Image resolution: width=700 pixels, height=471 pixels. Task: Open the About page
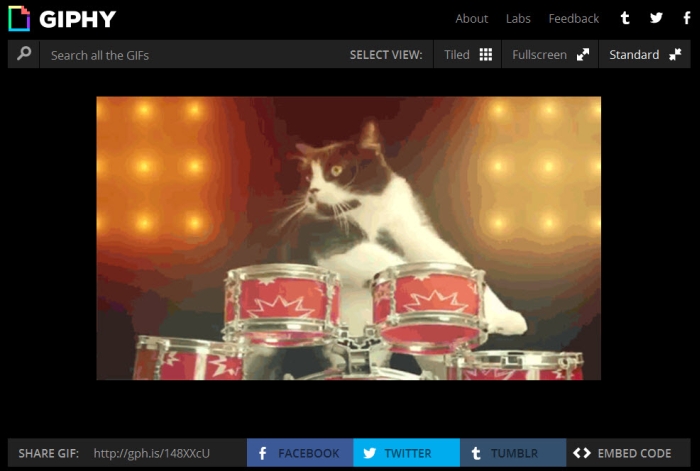coord(471,19)
